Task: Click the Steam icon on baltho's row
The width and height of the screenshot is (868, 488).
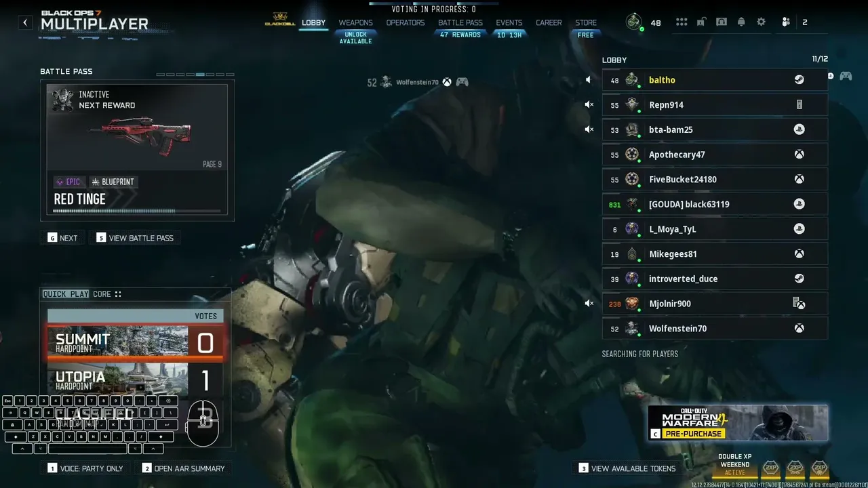Action: [800, 80]
